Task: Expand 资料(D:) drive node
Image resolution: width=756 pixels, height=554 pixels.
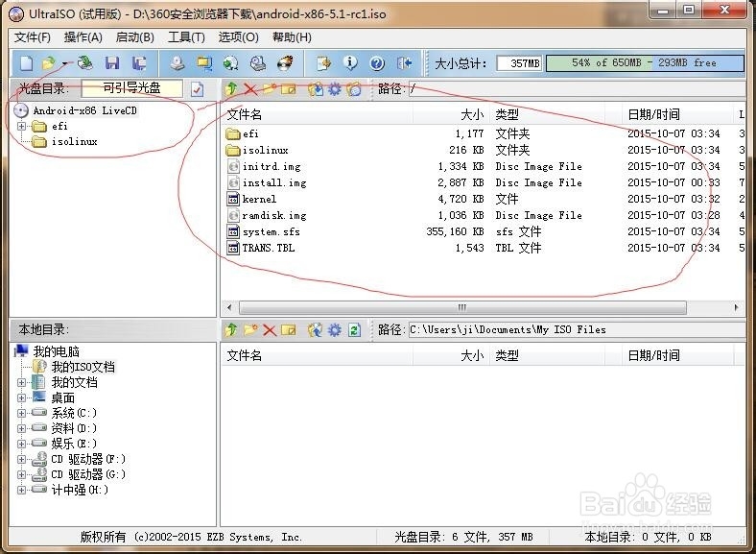Action: tap(21, 428)
